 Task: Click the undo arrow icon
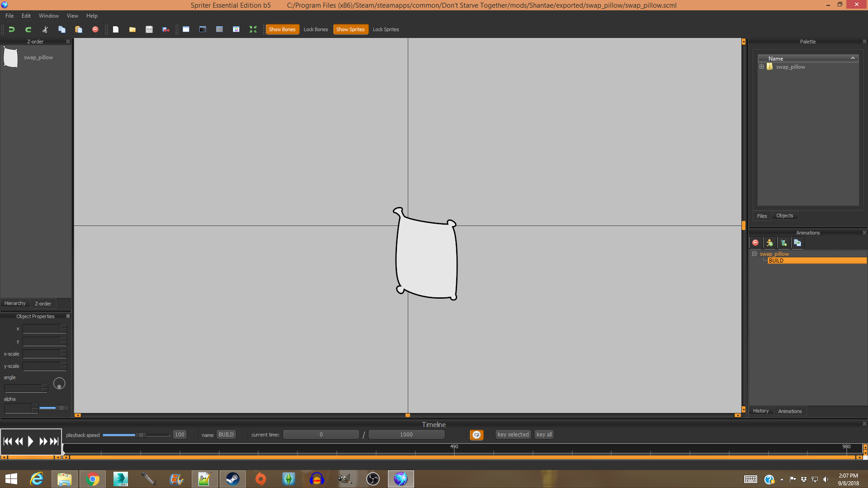[x=12, y=29]
